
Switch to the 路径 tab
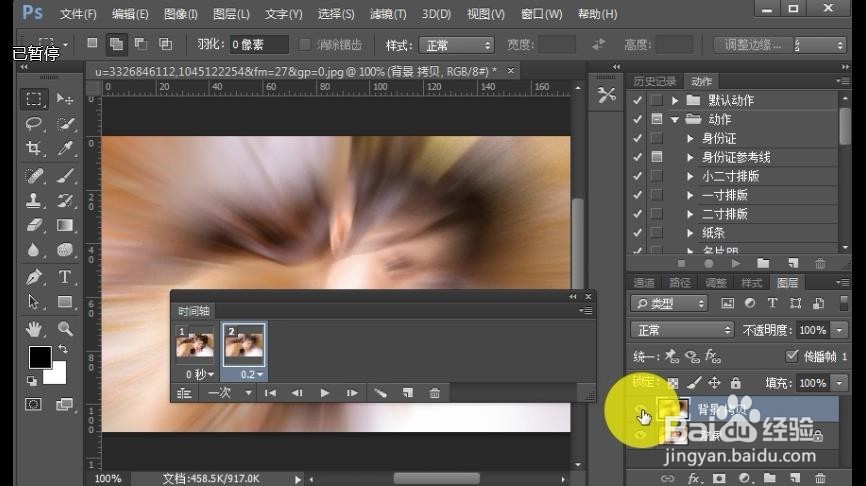680,283
